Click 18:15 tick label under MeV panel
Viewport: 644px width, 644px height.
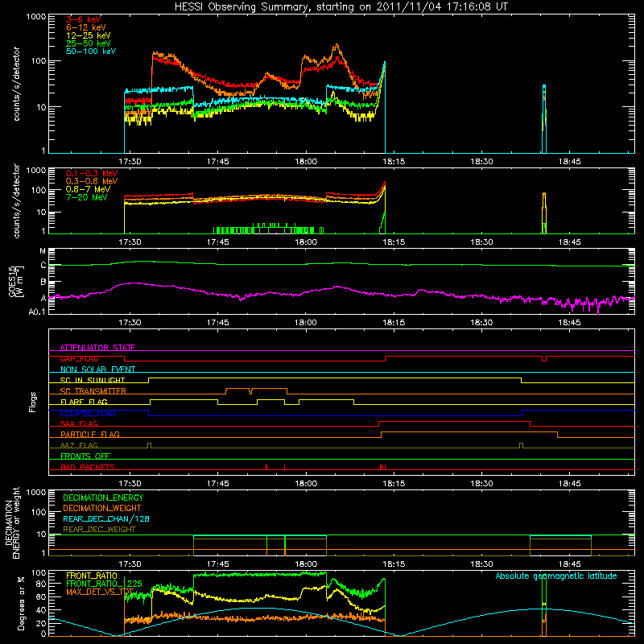[x=394, y=242]
